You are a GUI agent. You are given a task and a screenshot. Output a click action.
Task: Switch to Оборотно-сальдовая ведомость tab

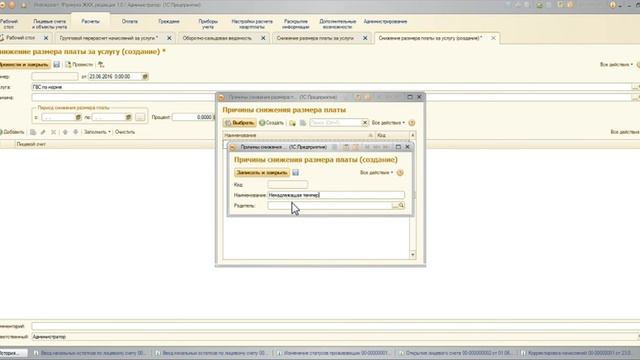tap(217, 38)
